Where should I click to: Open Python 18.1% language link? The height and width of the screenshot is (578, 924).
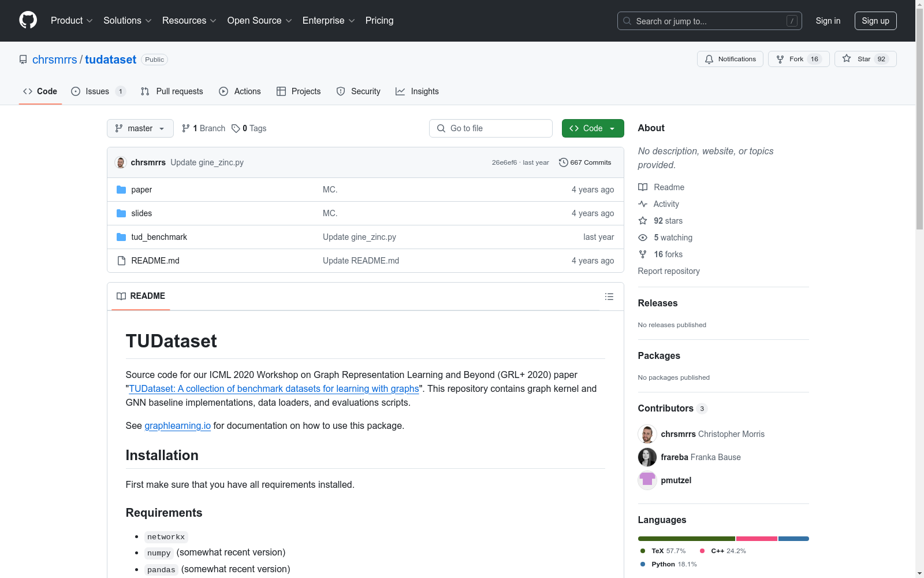(x=669, y=564)
